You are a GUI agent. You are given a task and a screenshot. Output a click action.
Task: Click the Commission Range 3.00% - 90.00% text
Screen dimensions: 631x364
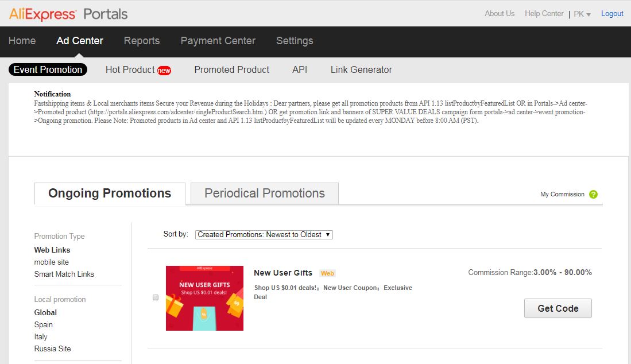pyautogui.click(x=529, y=272)
